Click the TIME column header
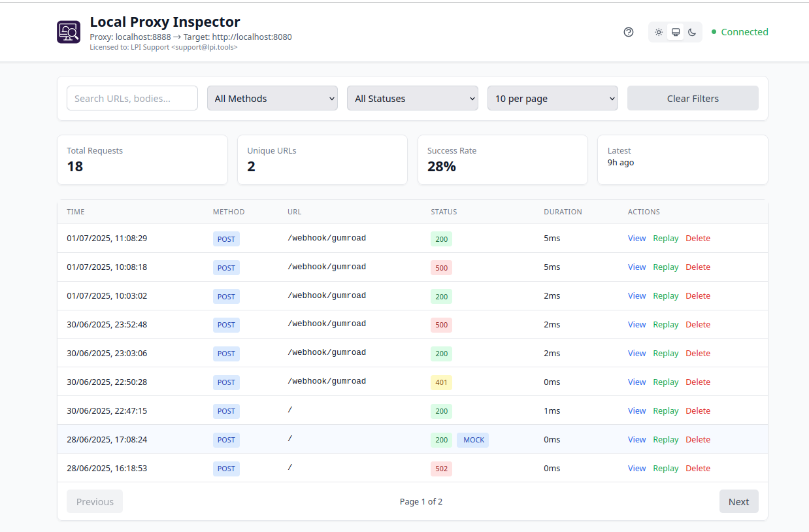Image resolution: width=809 pixels, height=532 pixels. click(76, 212)
